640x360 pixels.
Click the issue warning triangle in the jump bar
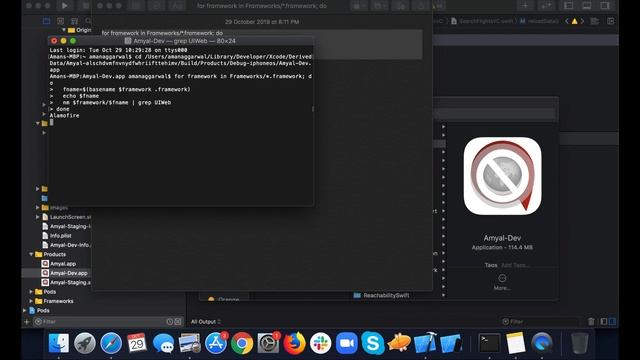point(574,21)
